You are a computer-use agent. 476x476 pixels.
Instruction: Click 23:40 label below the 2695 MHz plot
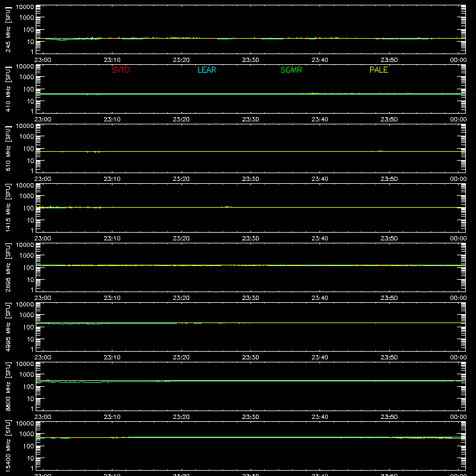point(320,298)
